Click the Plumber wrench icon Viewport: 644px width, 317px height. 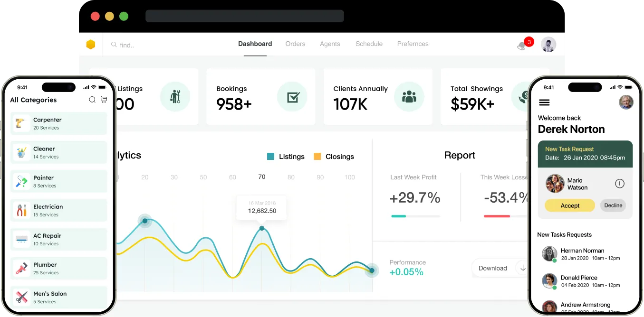pos(21,268)
